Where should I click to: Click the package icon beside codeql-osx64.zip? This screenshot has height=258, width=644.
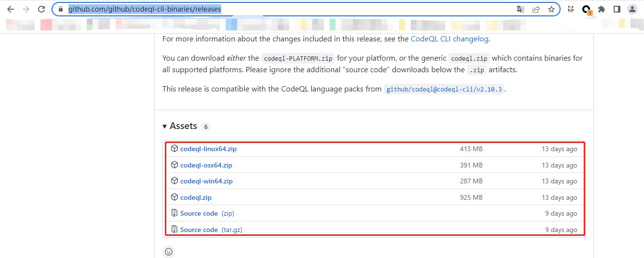(174, 165)
